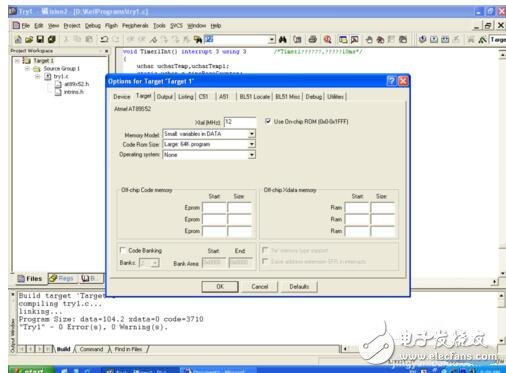Enable the Code Banking checkbox
This screenshot has width=506, height=373.
[123, 250]
